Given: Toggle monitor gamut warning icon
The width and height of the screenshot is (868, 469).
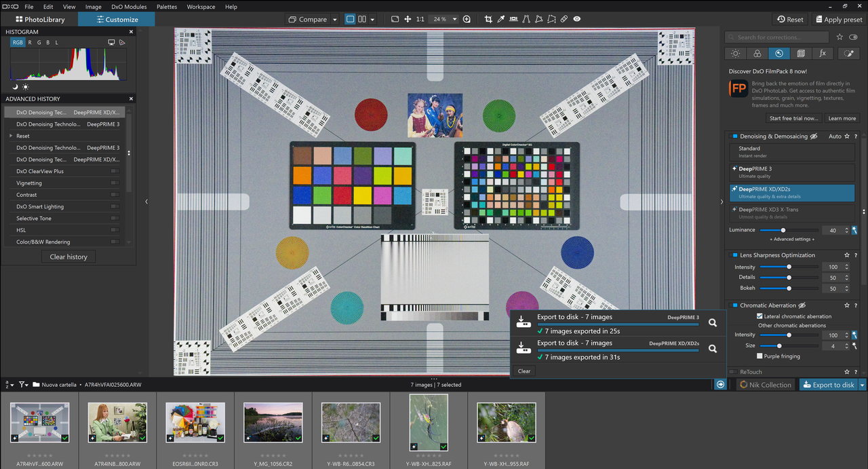Looking at the screenshot, I should click(x=111, y=43).
